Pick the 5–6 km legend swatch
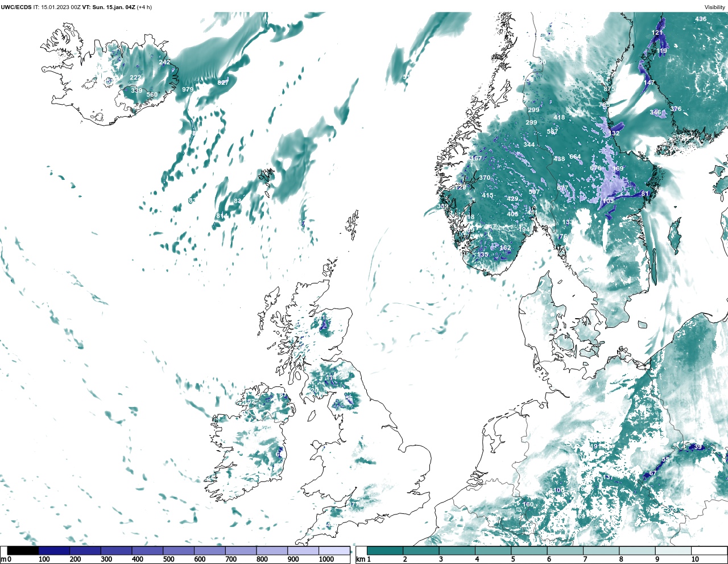This screenshot has height=564, width=728. [529, 551]
